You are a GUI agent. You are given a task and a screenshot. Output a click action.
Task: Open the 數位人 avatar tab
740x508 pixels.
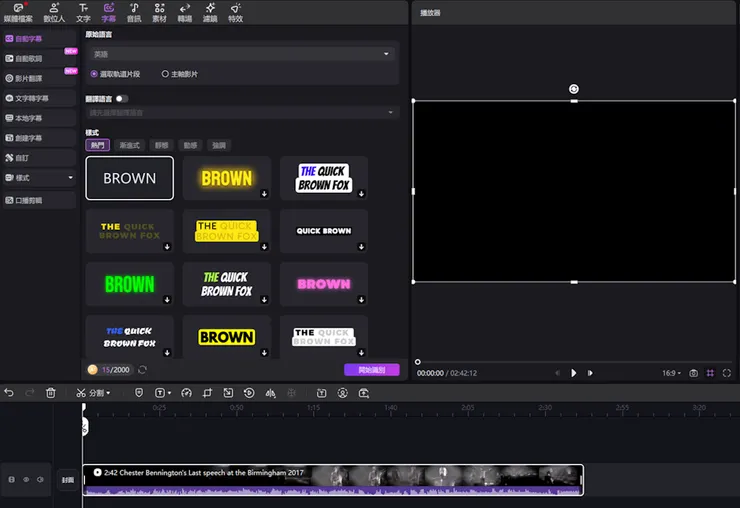[x=54, y=12]
